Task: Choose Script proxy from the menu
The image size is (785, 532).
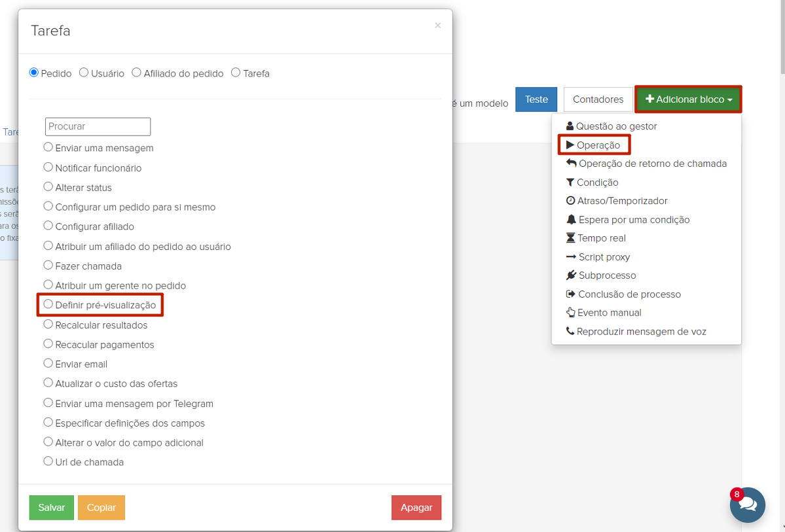Action: pos(604,257)
